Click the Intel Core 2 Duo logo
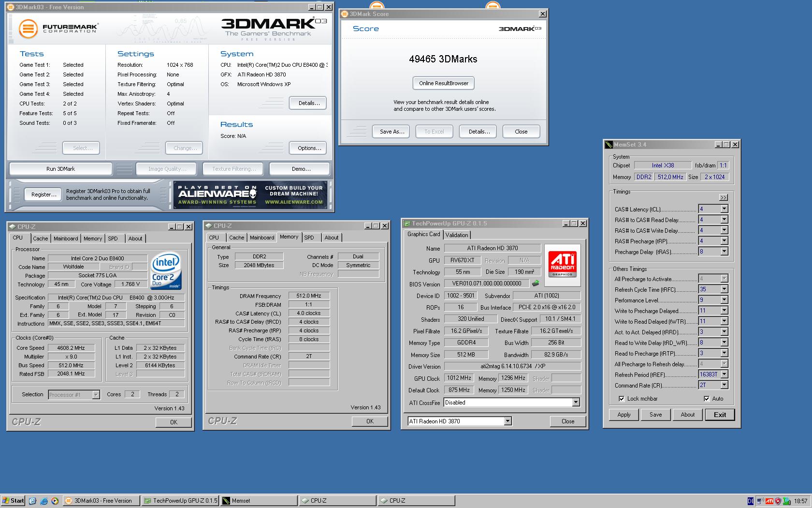The height and width of the screenshot is (508, 812). tap(166, 271)
